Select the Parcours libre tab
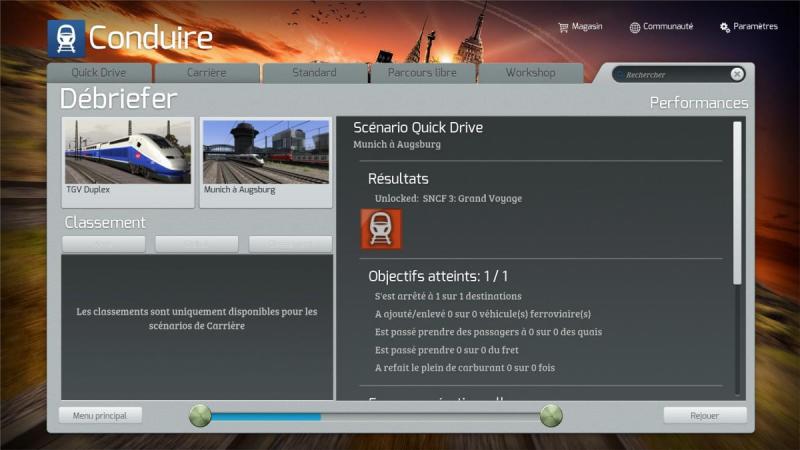 click(x=422, y=72)
